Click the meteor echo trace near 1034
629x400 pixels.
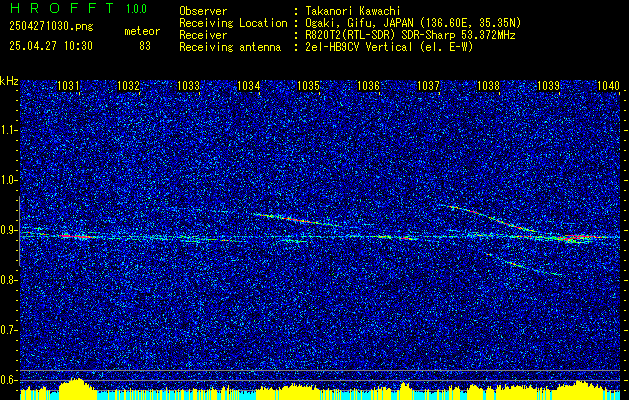click(297, 219)
